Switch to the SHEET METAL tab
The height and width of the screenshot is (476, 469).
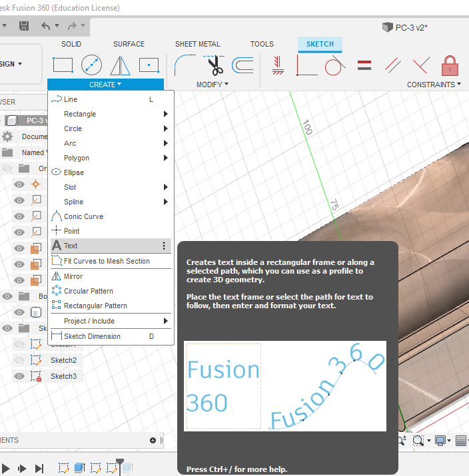[x=198, y=44]
